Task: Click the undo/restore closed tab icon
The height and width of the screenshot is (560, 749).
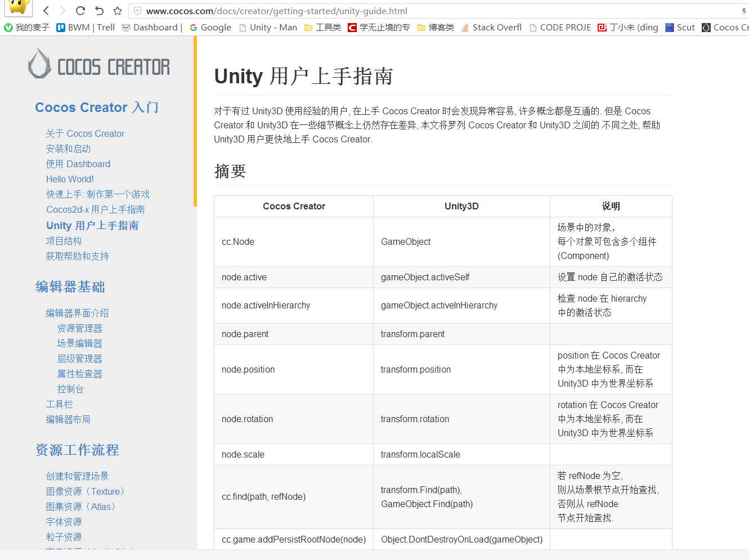Action: click(x=99, y=11)
